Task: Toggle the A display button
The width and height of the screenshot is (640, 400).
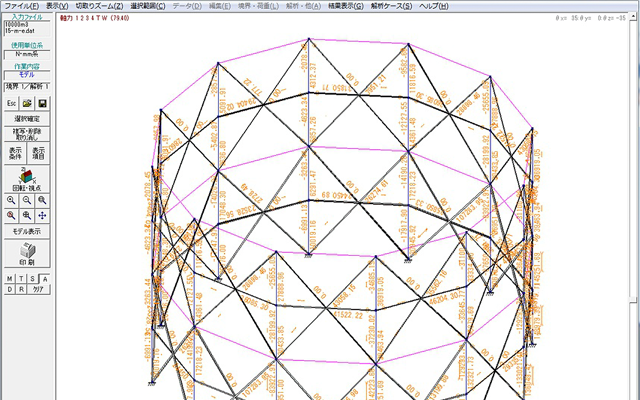Action: (45, 278)
